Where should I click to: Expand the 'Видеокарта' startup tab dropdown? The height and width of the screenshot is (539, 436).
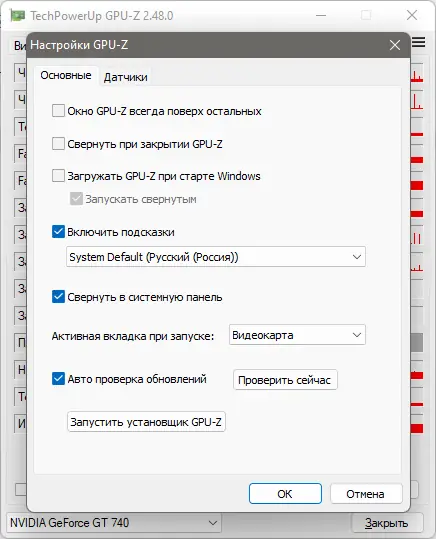click(x=297, y=335)
